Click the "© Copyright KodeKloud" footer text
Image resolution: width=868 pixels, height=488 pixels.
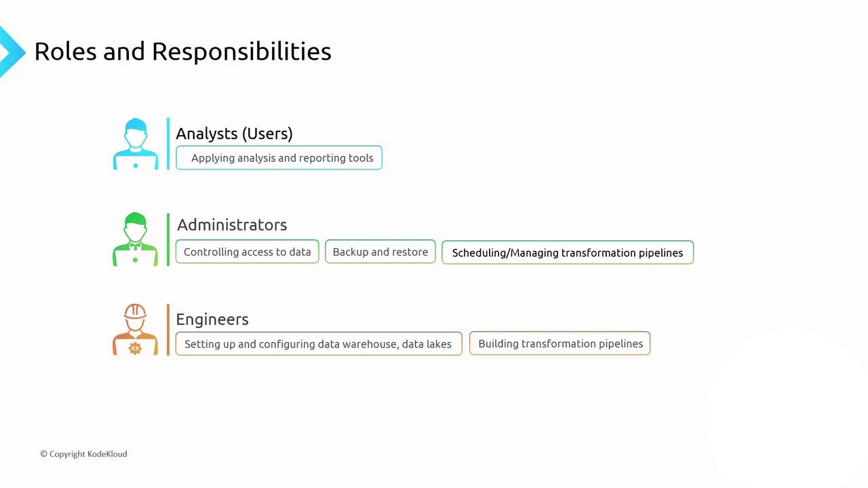(83, 454)
